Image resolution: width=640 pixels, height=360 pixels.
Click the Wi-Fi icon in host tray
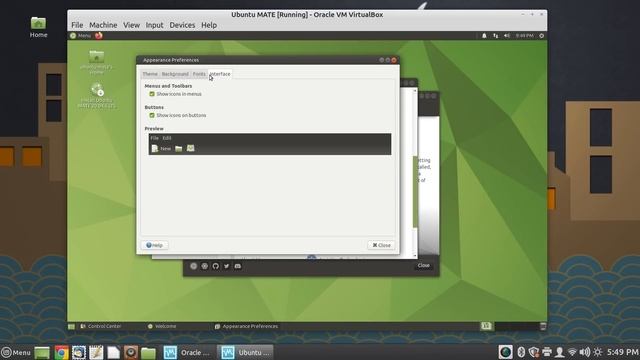pos(572,352)
